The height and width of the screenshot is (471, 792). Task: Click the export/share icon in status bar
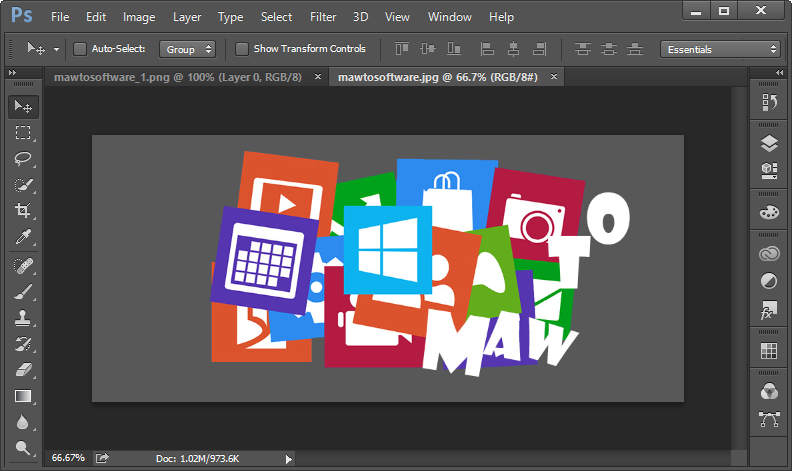click(x=102, y=458)
